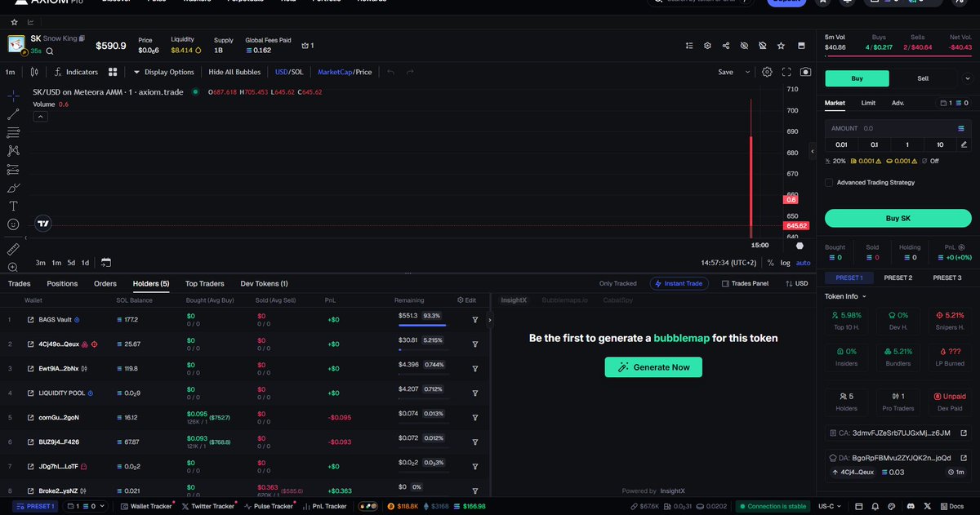
Task: Filter trades by BAGS Vault wallet
Action: pos(474,320)
